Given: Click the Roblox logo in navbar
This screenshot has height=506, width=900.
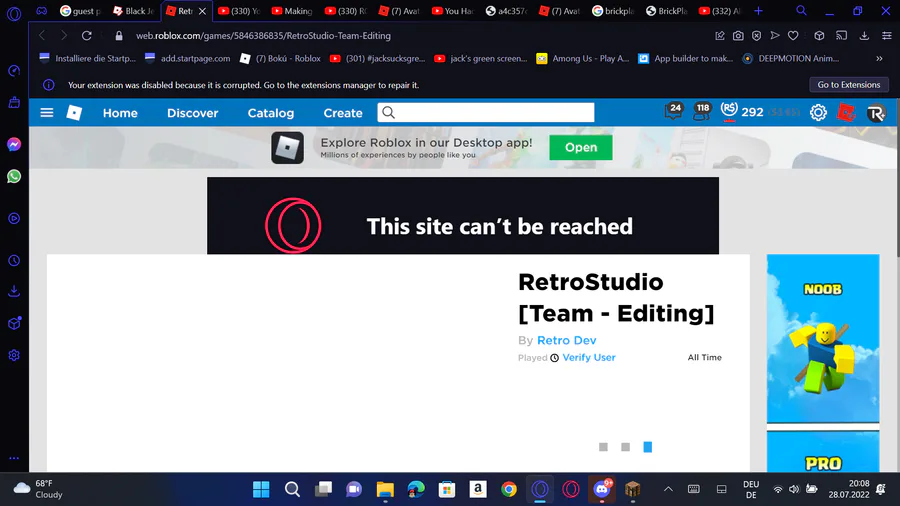Looking at the screenshot, I should 75,112.
